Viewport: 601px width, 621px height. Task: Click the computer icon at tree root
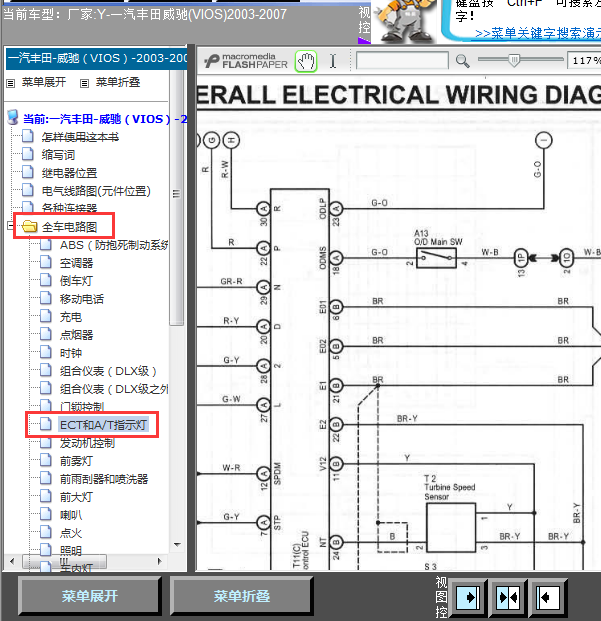(x=13, y=117)
